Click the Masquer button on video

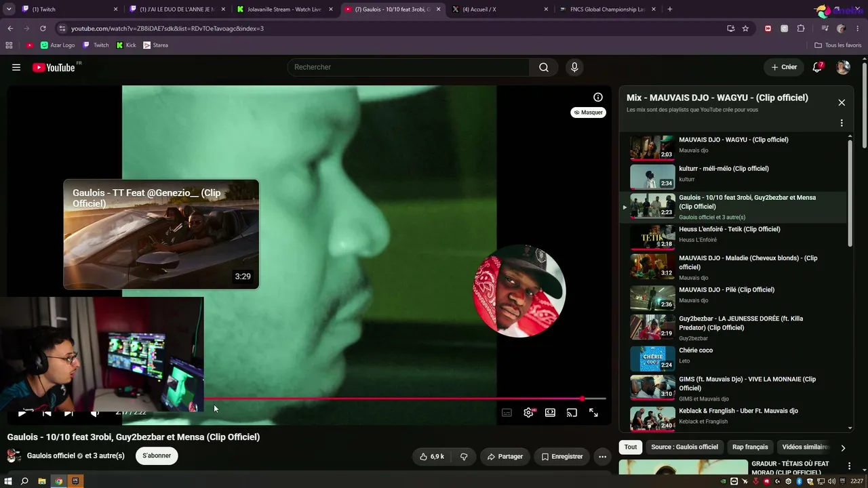coord(588,113)
